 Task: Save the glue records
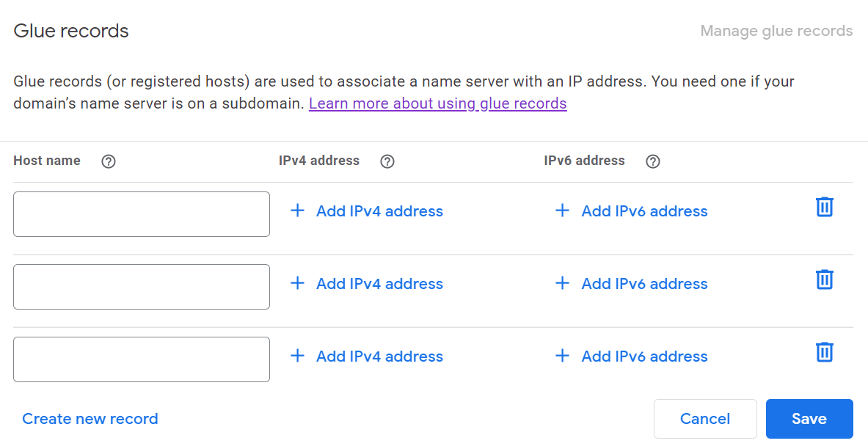point(809,419)
